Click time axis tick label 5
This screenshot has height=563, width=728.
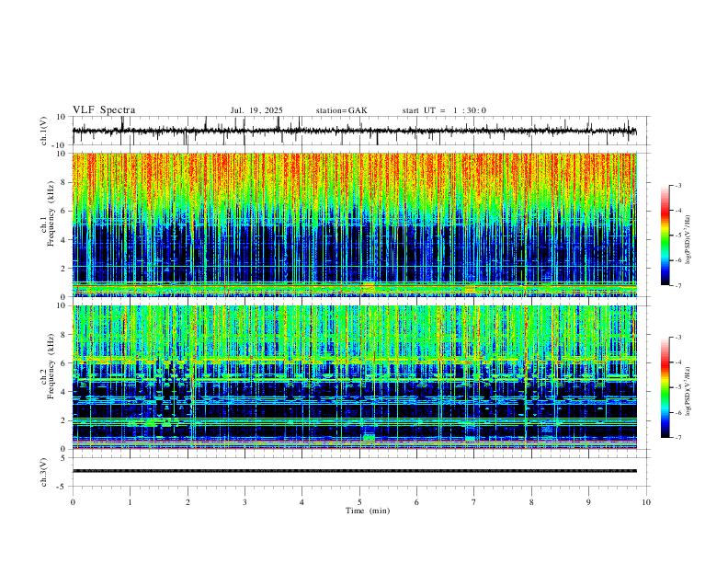pos(359,502)
